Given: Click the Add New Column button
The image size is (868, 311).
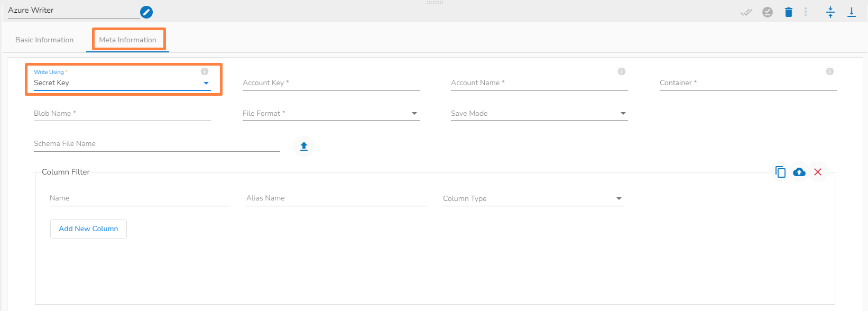Looking at the screenshot, I should pyautogui.click(x=88, y=229).
